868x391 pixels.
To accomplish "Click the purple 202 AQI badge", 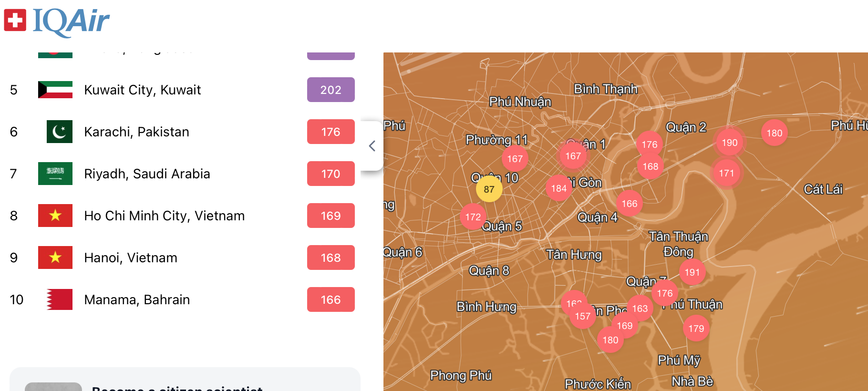I will [x=331, y=90].
